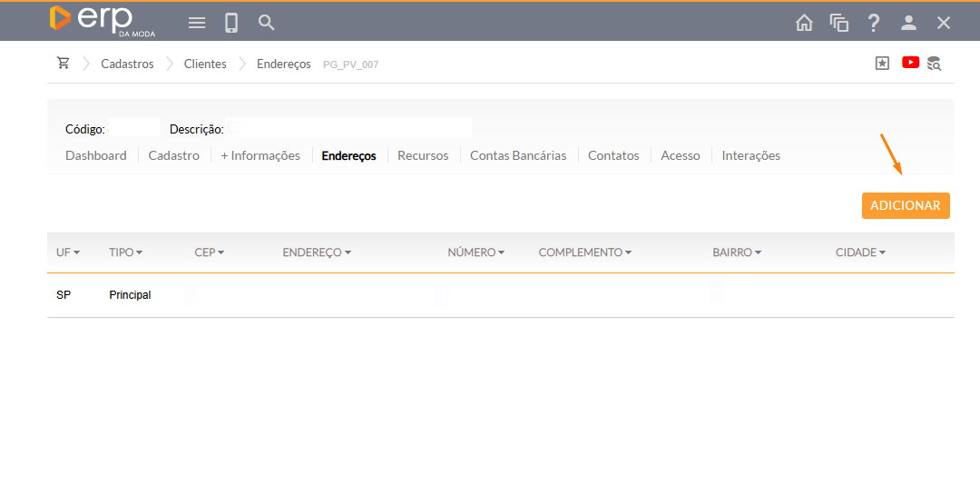Click the database search icon

coord(934,64)
